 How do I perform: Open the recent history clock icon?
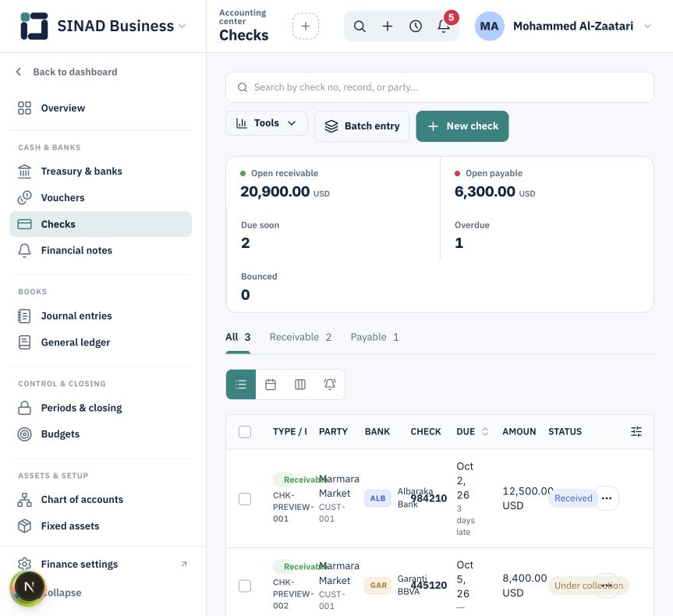(416, 27)
